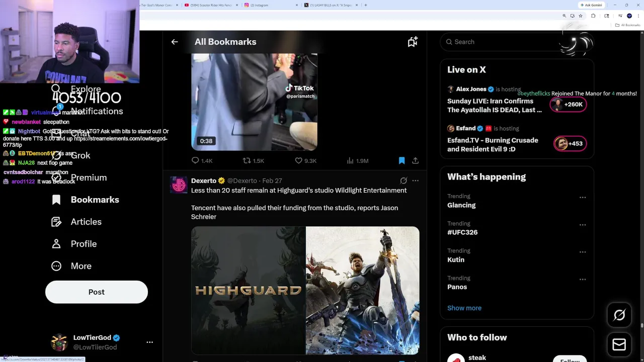Switch to the YouTube Scooter Rider tab
The image size is (644, 362).
[x=211, y=5]
